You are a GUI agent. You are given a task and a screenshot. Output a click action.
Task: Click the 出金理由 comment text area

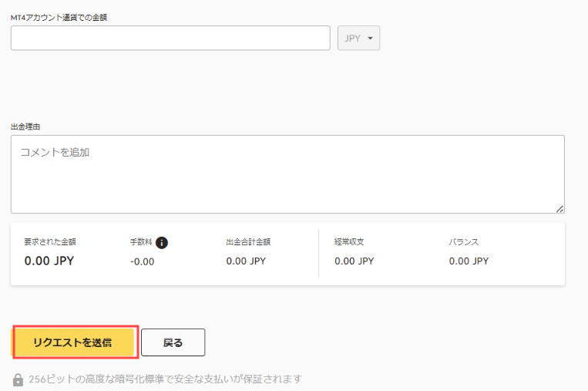pos(287,174)
